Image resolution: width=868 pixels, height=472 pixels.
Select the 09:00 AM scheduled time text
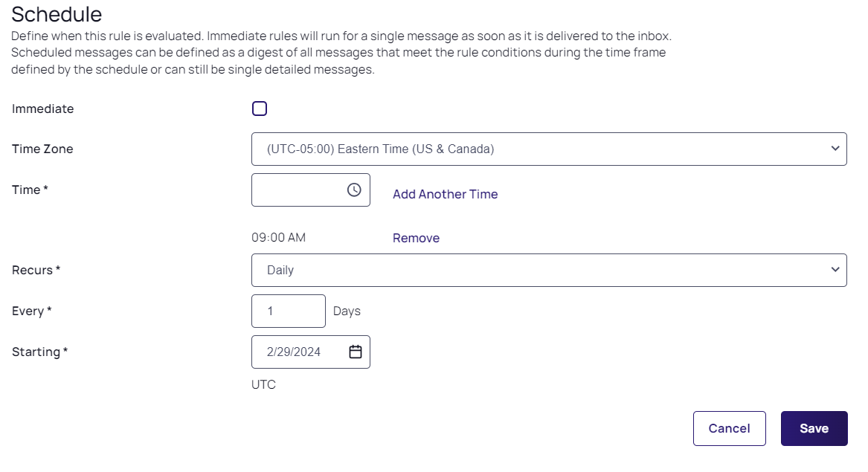click(x=278, y=238)
